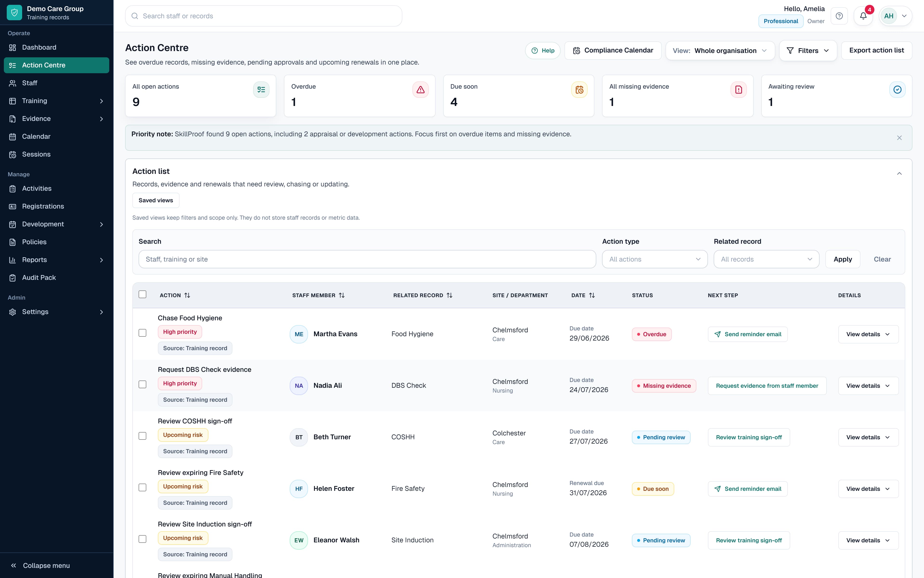Viewport: 924px width, 578px height.
Task: Open Sessions in sidebar
Action: pyautogui.click(x=57, y=154)
